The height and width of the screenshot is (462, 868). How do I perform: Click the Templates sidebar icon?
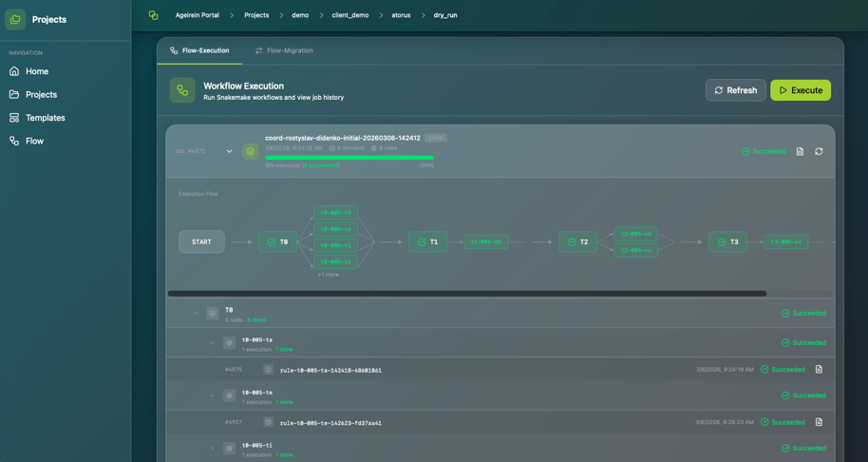tap(14, 118)
